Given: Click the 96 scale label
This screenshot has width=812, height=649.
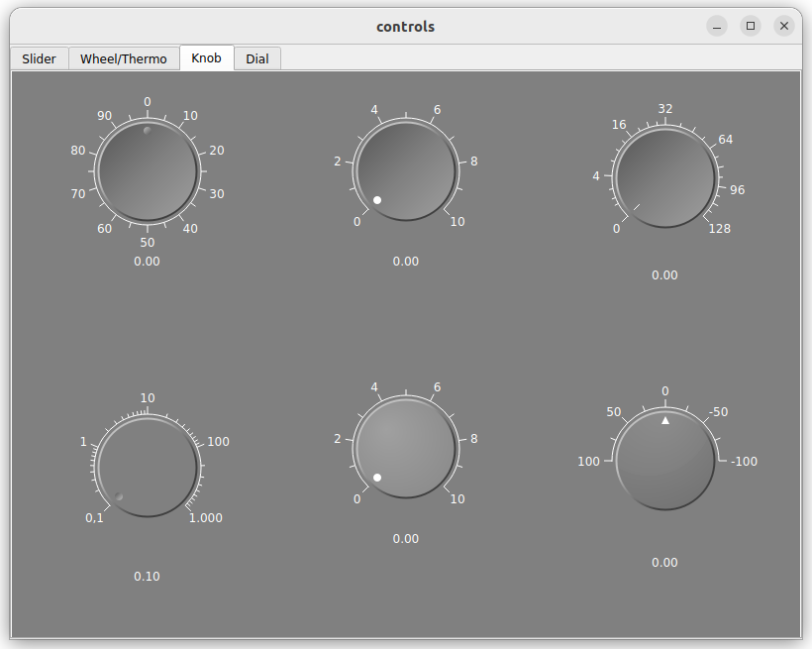Looking at the screenshot, I should click(x=738, y=190).
